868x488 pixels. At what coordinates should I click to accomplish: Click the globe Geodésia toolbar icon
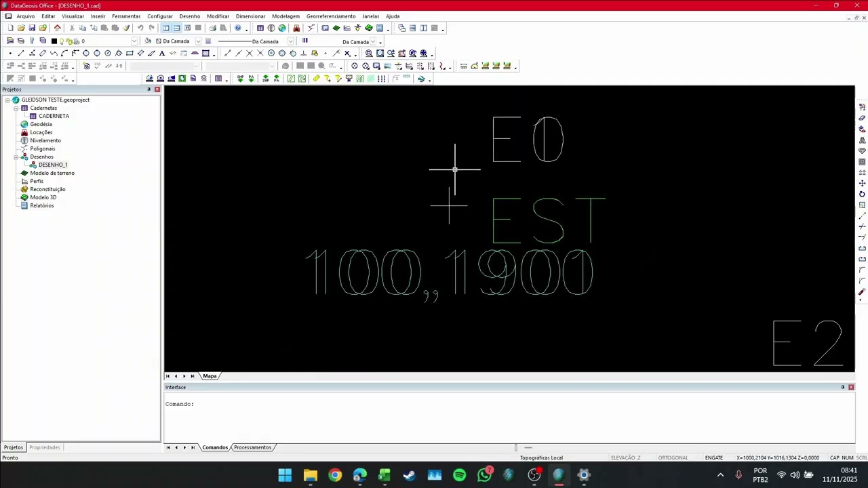pos(282,28)
